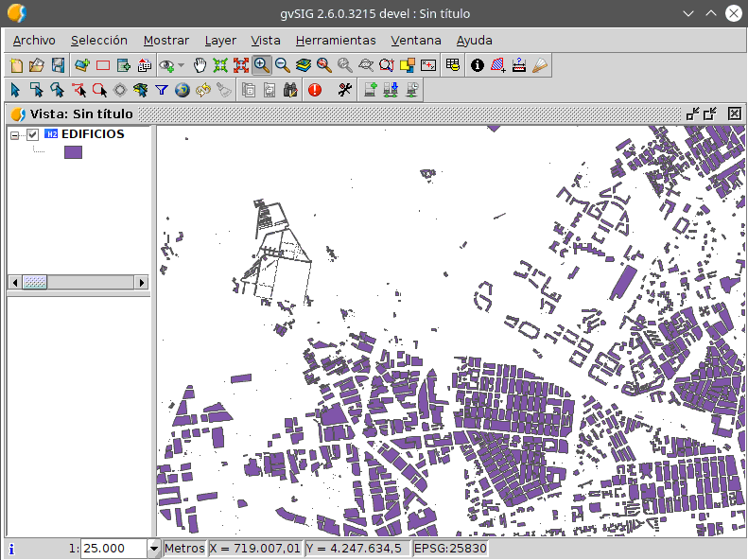Screen dimensions: 748x560
Task: Select the Pan hand tool
Action: pyautogui.click(x=200, y=65)
